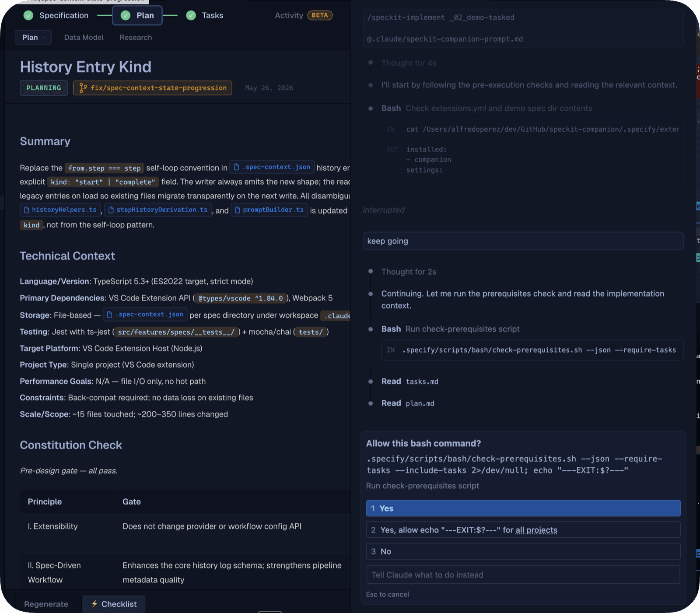The image size is (700, 613).
Task: Click the file icon in Storage .spec-context.json chip
Action: point(110,315)
